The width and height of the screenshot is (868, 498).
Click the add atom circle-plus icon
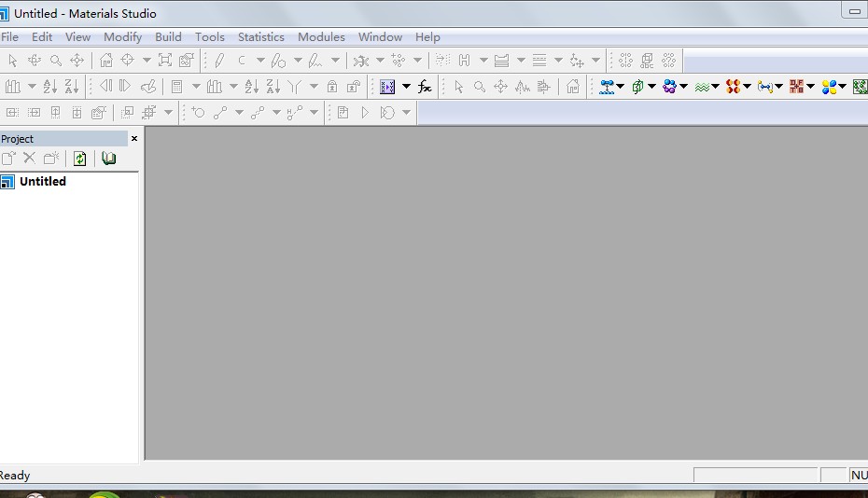pos(198,113)
